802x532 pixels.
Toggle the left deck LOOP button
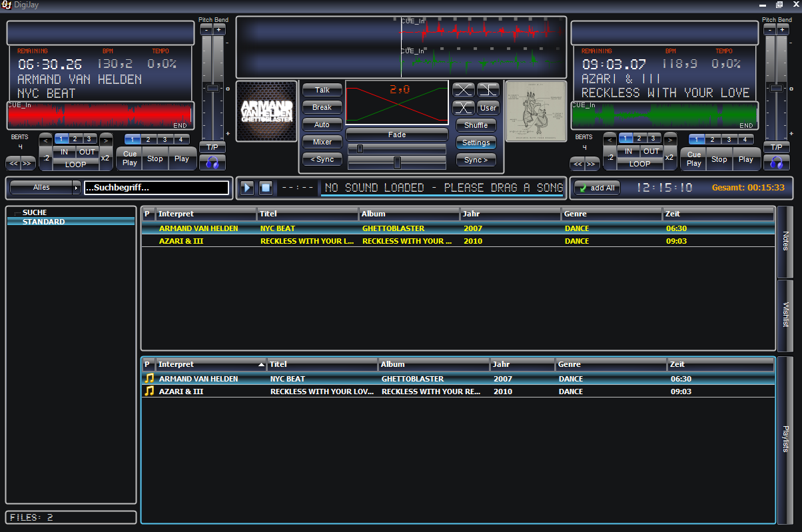[75, 164]
